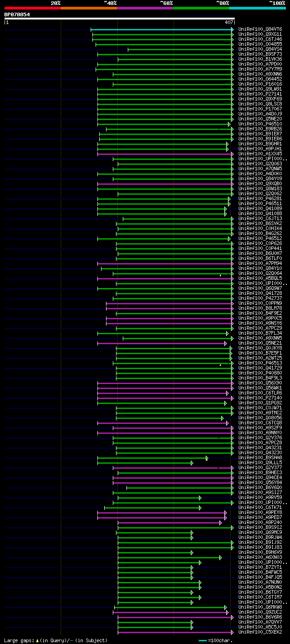Select the UniRef100_B9SHA8 label
The height and width of the screenshot is (644, 290).
(x=260, y=458)
